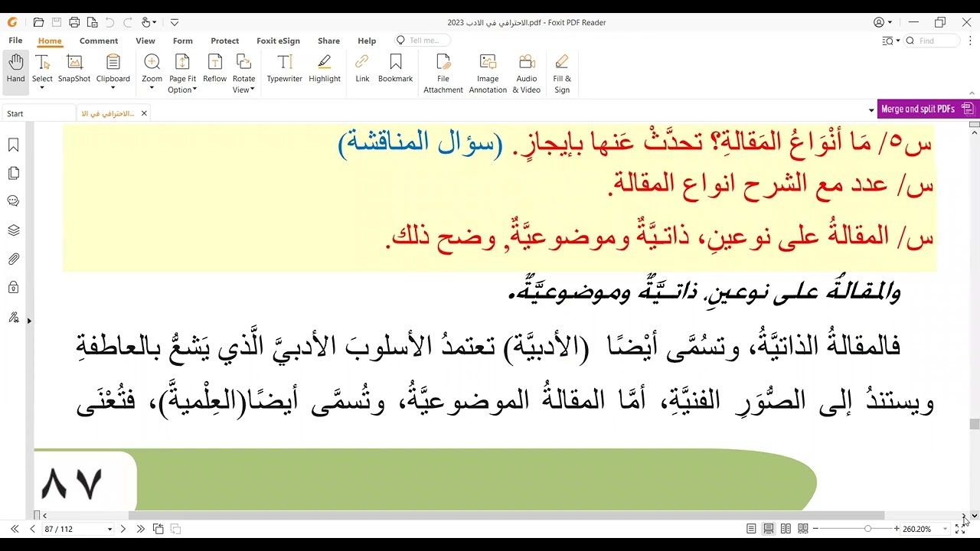Insert Audio & Video

[527, 73]
